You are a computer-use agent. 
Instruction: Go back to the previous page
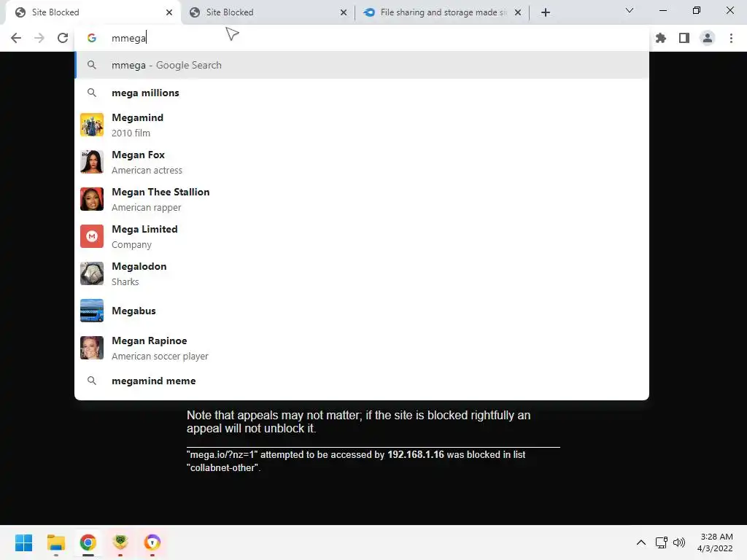(16, 38)
